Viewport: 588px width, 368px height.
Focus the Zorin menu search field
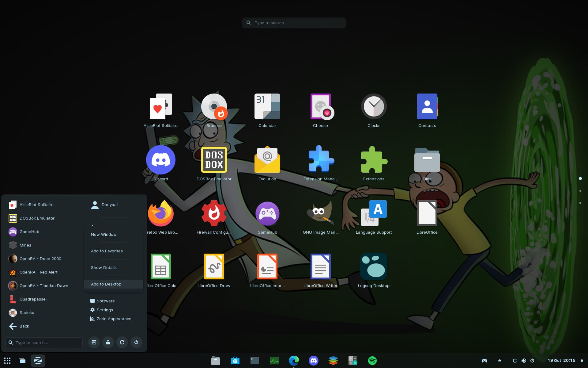tap(44, 343)
